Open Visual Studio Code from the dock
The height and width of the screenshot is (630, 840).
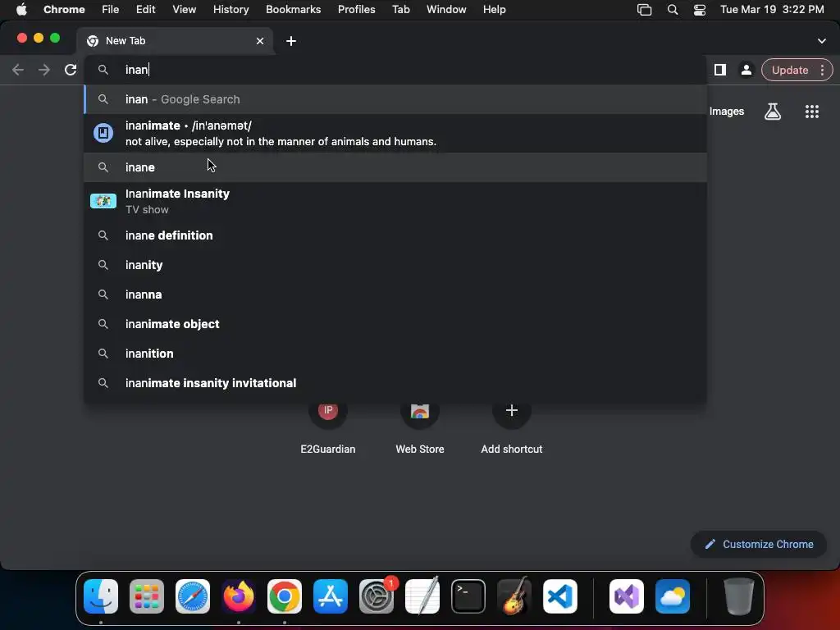coord(560,596)
